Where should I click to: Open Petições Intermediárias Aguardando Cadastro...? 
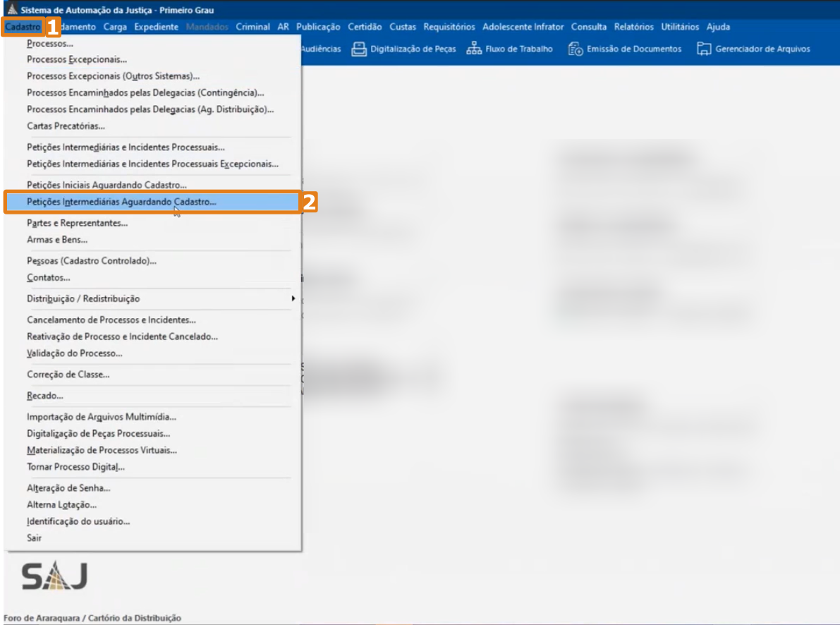(x=152, y=202)
